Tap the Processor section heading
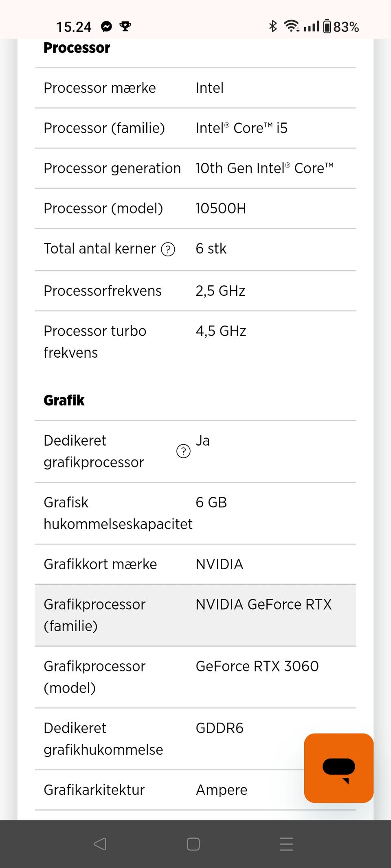 (77, 48)
